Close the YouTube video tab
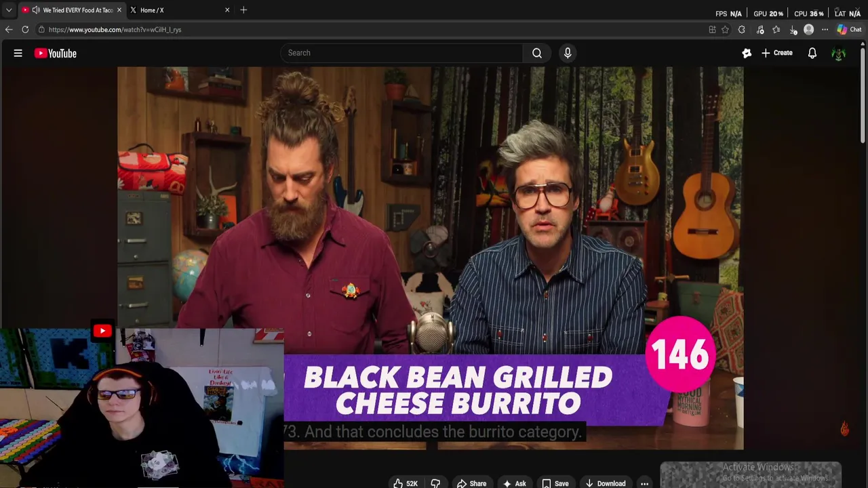868x488 pixels. pyautogui.click(x=119, y=10)
